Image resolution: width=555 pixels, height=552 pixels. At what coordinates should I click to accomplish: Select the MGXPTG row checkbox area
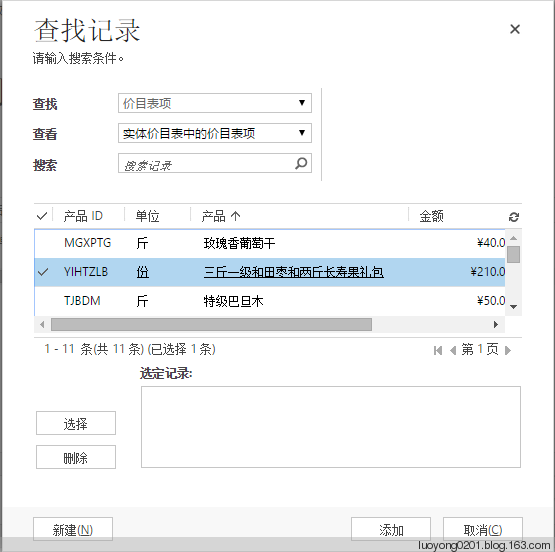(43, 243)
